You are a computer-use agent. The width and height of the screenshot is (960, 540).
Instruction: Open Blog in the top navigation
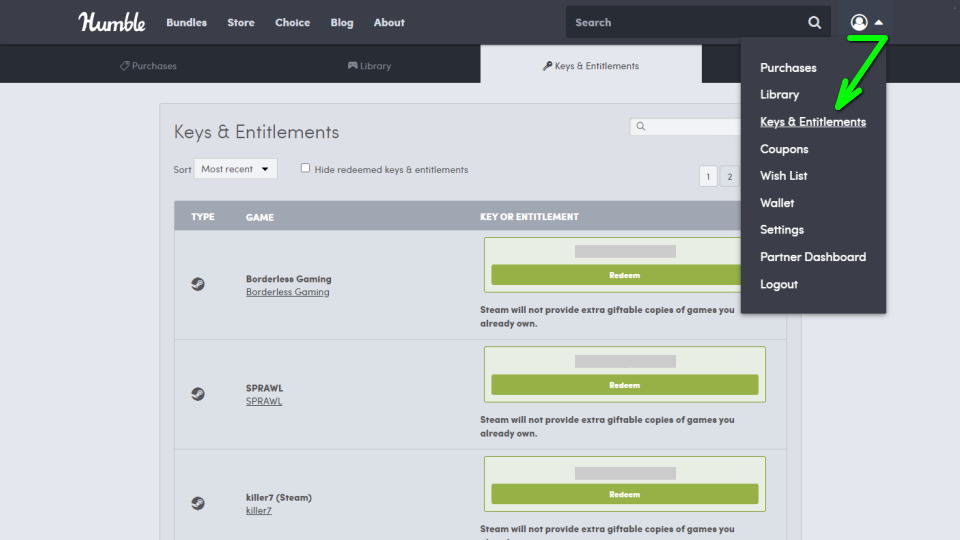click(x=342, y=23)
